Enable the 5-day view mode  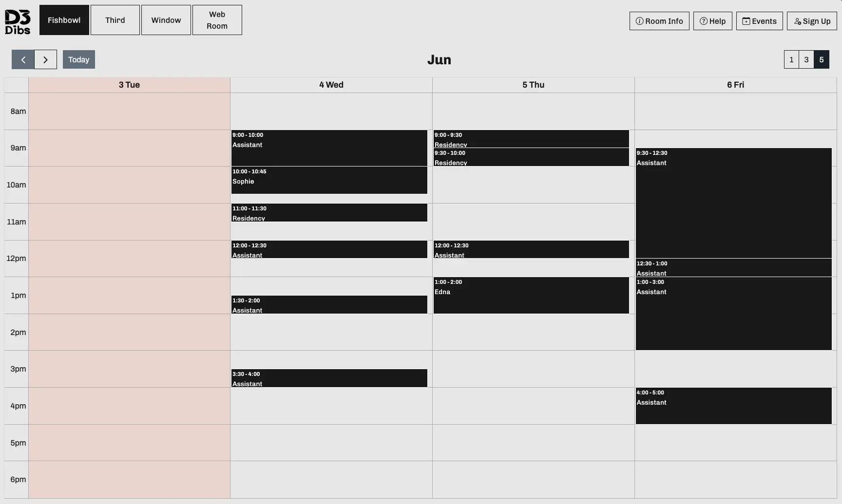(x=822, y=59)
